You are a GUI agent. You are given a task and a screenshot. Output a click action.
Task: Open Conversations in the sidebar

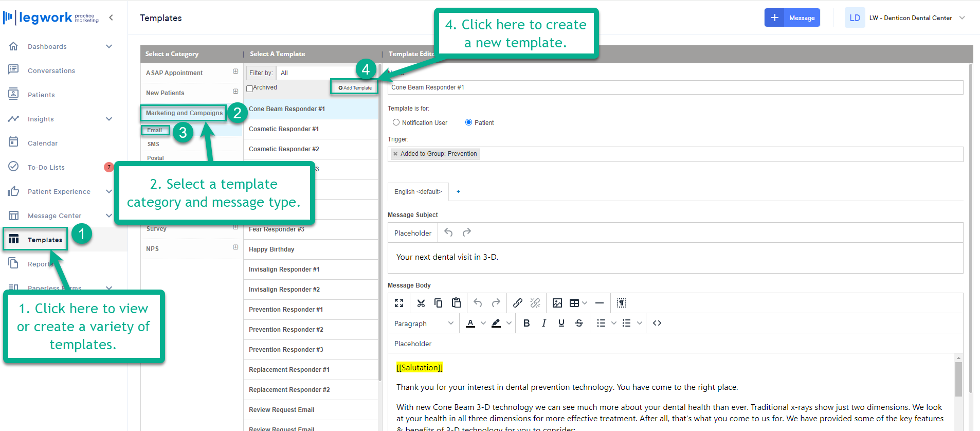51,70
